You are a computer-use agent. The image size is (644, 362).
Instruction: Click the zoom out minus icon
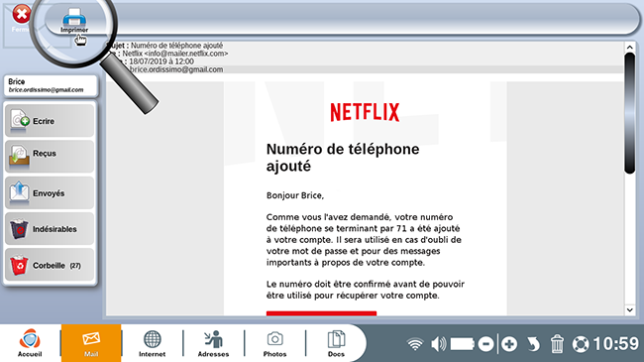tap(485, 344)
